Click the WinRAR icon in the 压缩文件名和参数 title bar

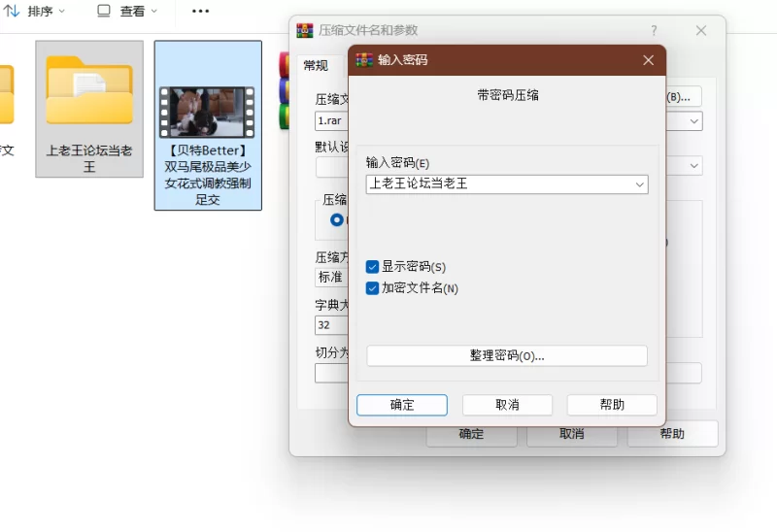point(305,30)
